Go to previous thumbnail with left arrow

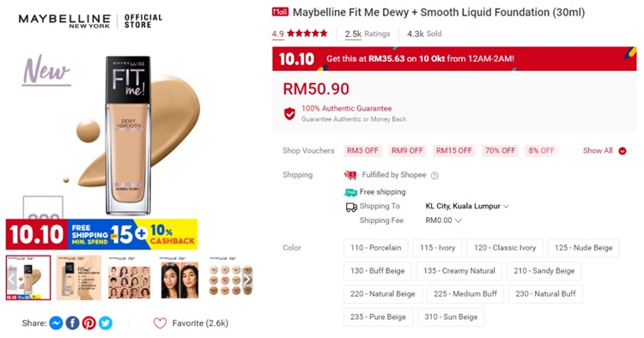(12, 280)
